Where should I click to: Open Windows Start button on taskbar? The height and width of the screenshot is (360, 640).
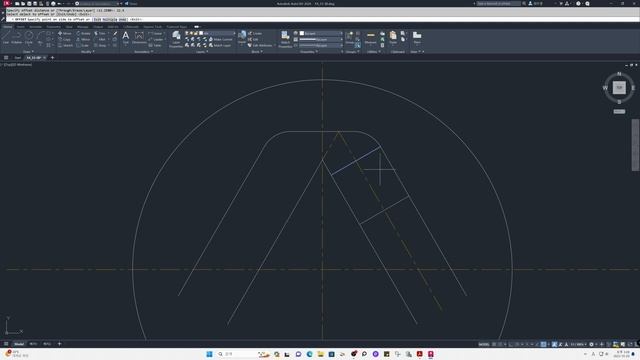(209, 354)
